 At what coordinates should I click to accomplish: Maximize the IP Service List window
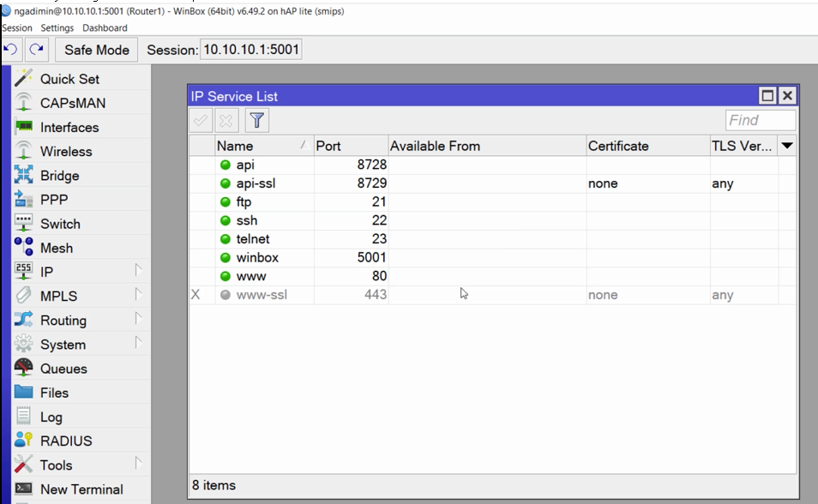[767, 95]
